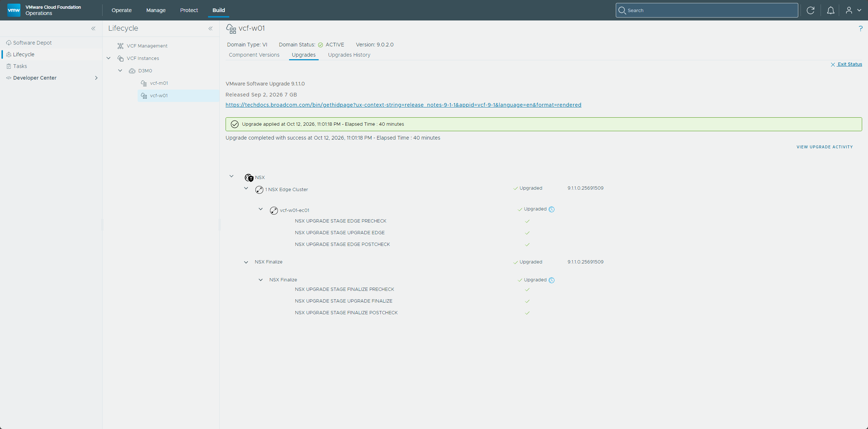Click NSX UPGRADE STAGE FINALIZE PRECHECK text

[x=345, y=289]
